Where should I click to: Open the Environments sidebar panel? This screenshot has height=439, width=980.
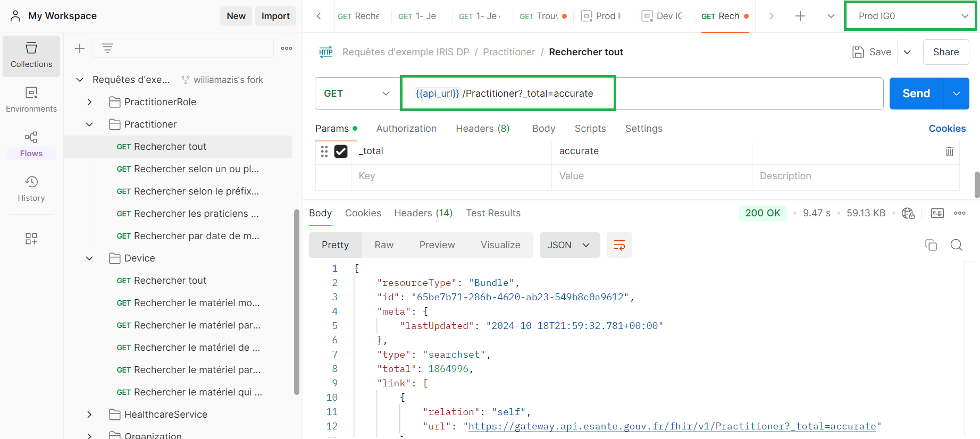(31, 99)
